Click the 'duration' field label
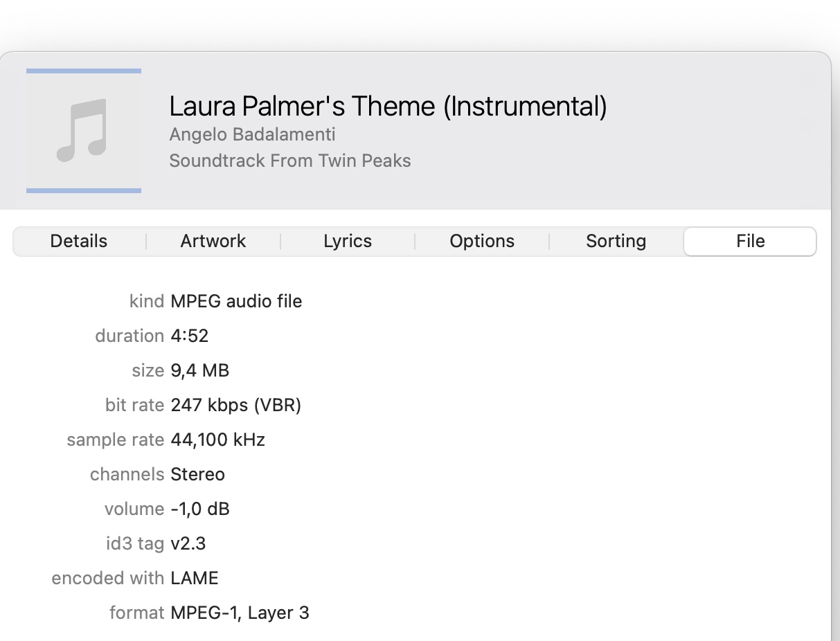The width and height of the screenshot is (840, 641). pyautogui.click(x=129, y=336)
